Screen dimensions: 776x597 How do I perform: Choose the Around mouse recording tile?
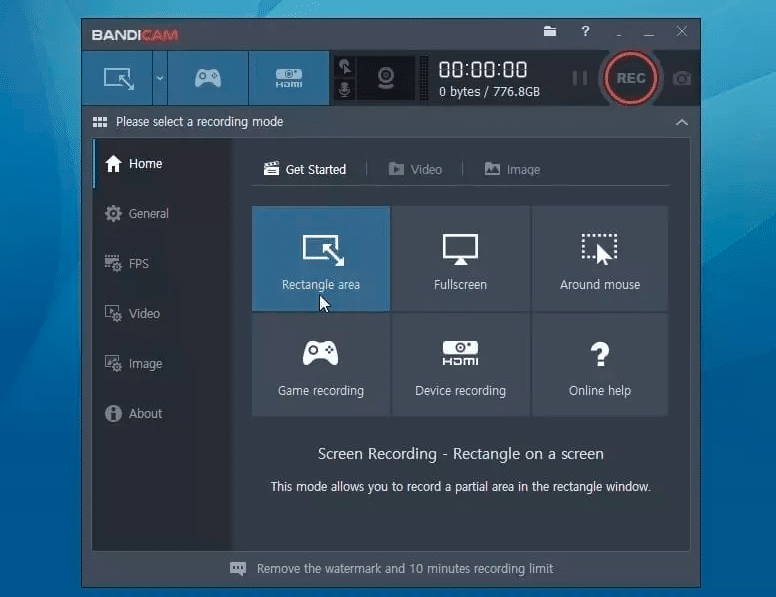(x=600, y=259)
